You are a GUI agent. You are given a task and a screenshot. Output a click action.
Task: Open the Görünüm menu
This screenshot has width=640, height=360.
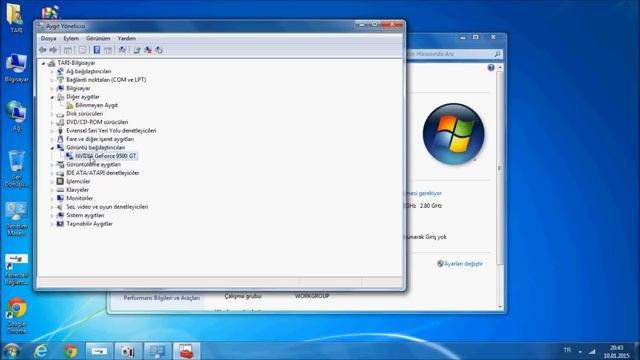tap(98, 38)
